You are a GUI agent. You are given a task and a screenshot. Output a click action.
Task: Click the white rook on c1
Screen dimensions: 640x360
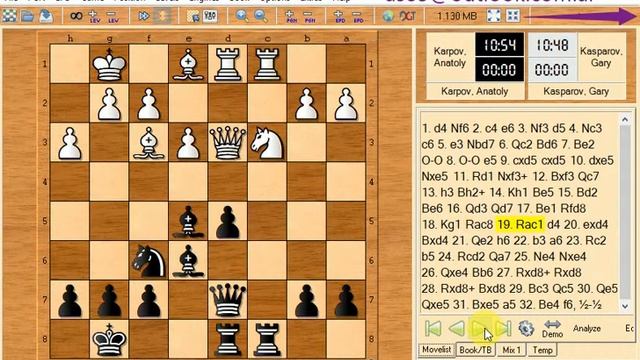[x=267, y=63]
